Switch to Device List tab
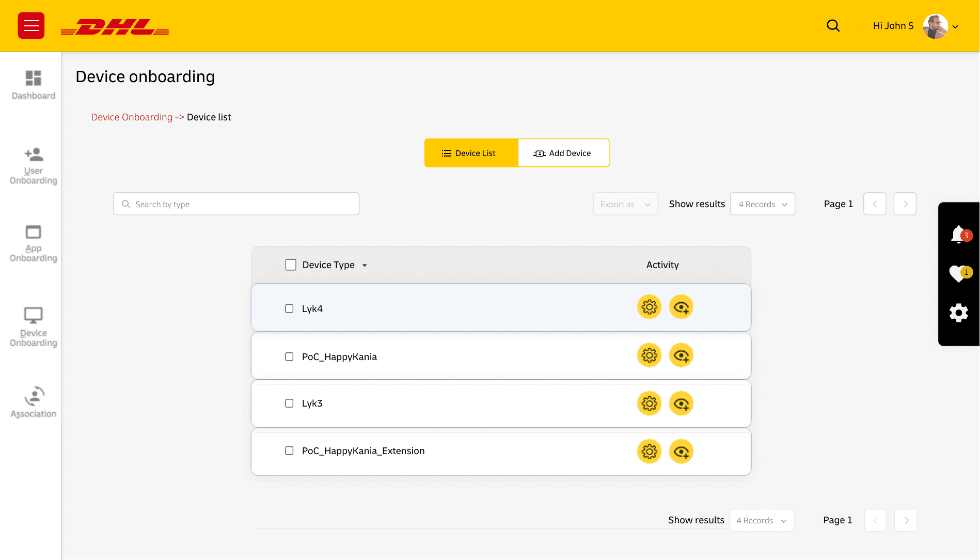 pos(471,153)
